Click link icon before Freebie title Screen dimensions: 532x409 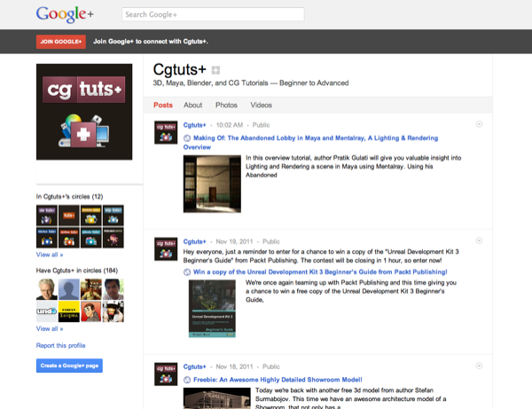(x=187, y=380)
